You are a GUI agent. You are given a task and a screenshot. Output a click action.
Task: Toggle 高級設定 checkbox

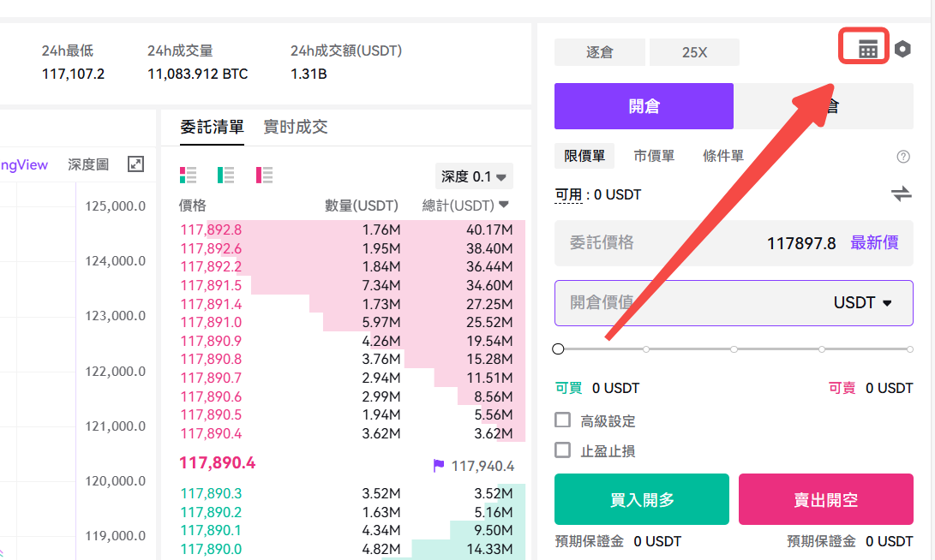pyautogui.click(x=562, y=420)
